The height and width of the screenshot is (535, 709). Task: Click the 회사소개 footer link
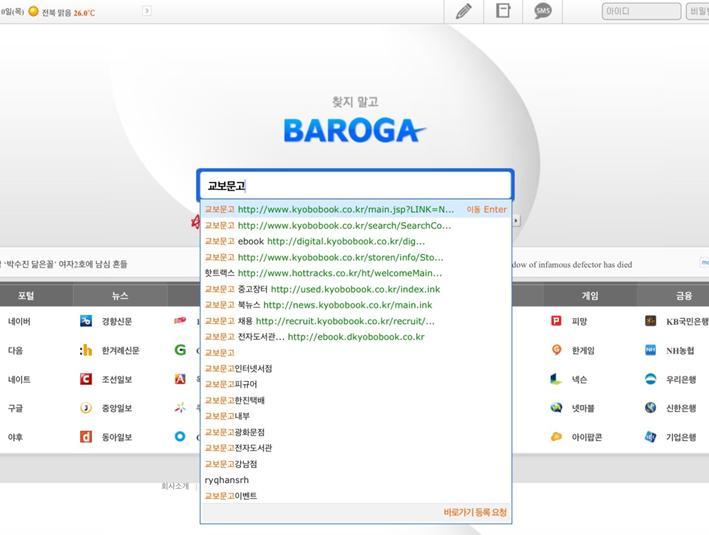click(x=175, y=486)
